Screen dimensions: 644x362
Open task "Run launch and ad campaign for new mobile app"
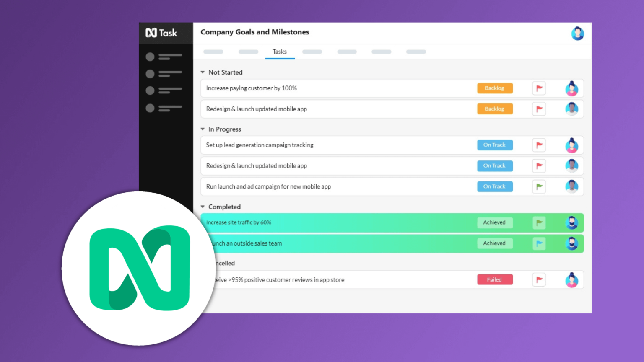pos(269,186)
